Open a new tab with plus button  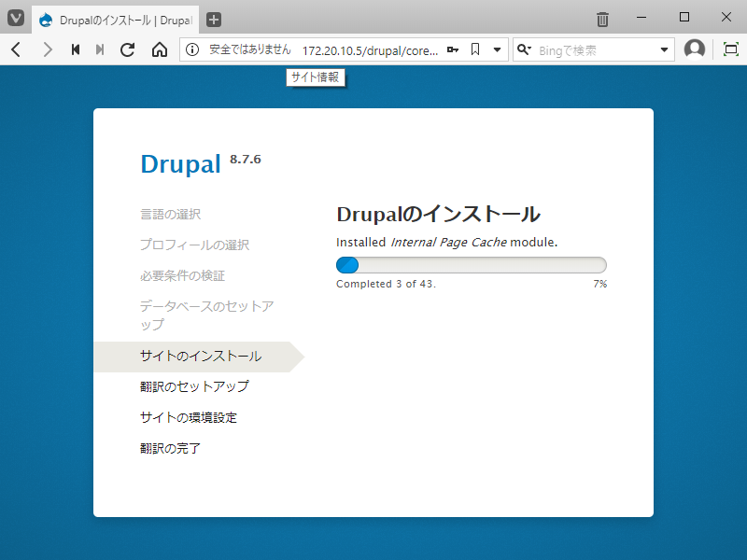(214, 20)
